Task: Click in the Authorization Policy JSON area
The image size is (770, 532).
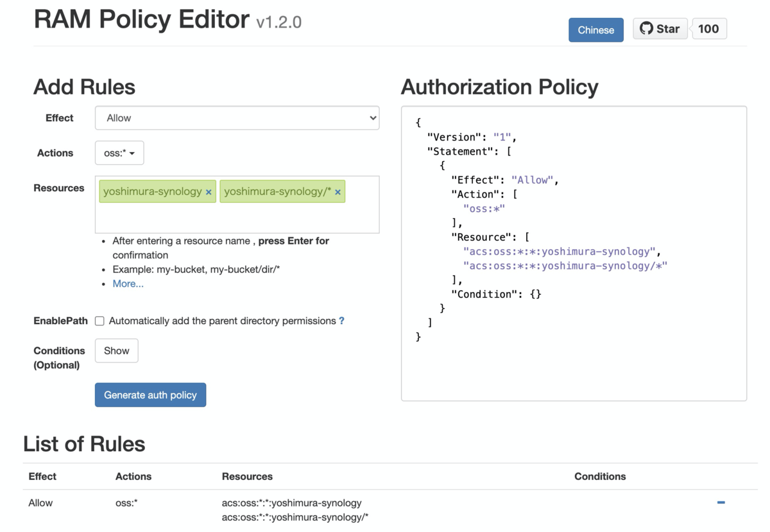Action: tap(573, 366)
